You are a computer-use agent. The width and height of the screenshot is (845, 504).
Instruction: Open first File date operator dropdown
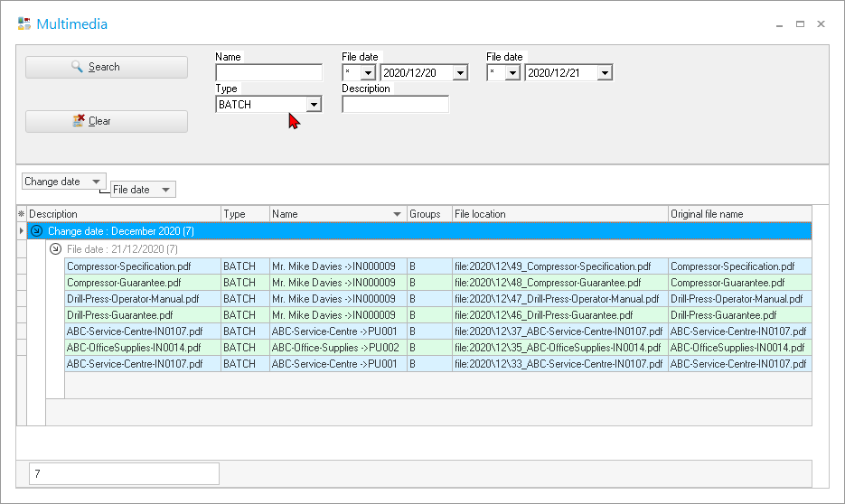point(367,73)
